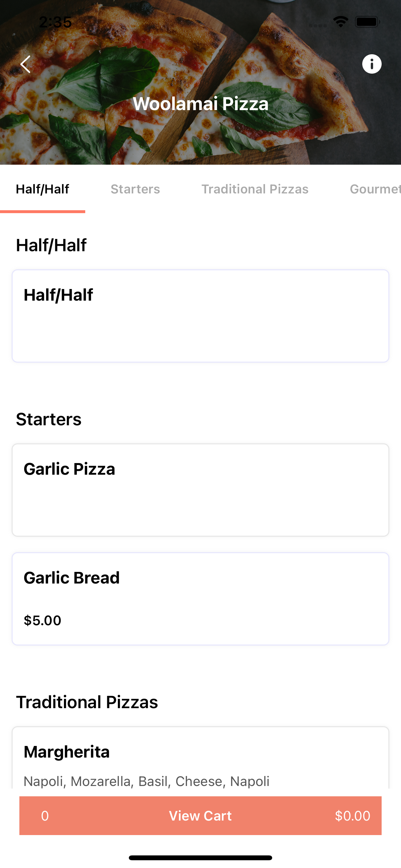This screenshot has height=868, width=401.
Task: Open the Half/Half item card
Action: [x=200, y=316]
